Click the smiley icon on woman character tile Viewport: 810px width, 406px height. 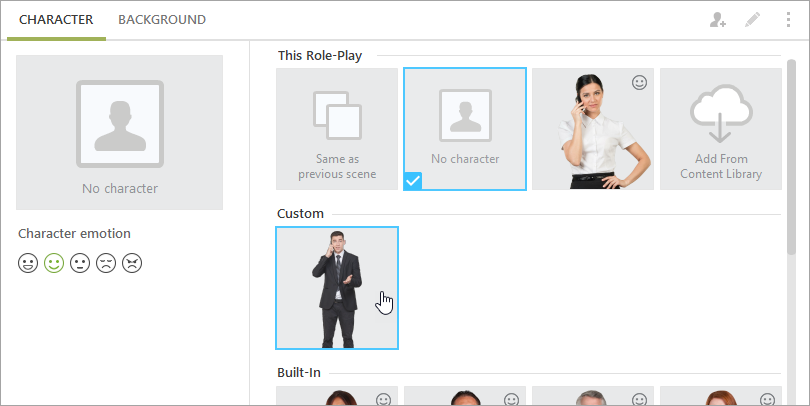click(x=640, y=83)
